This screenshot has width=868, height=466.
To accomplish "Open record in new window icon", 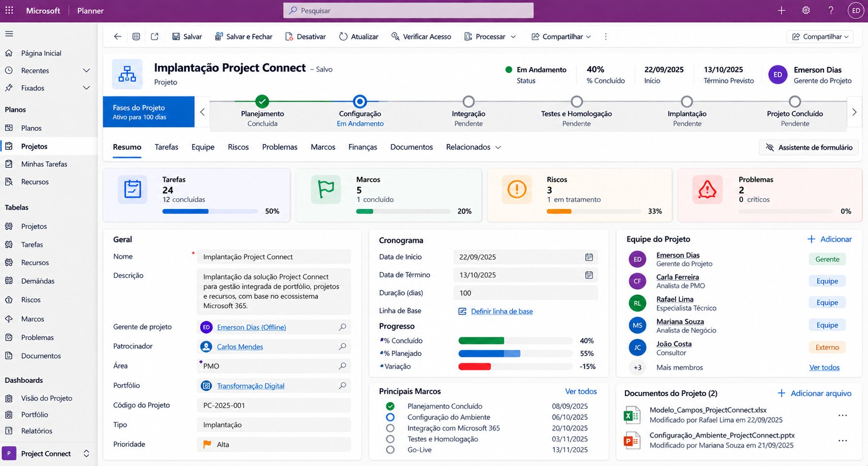I will click(x=155, y=37).
